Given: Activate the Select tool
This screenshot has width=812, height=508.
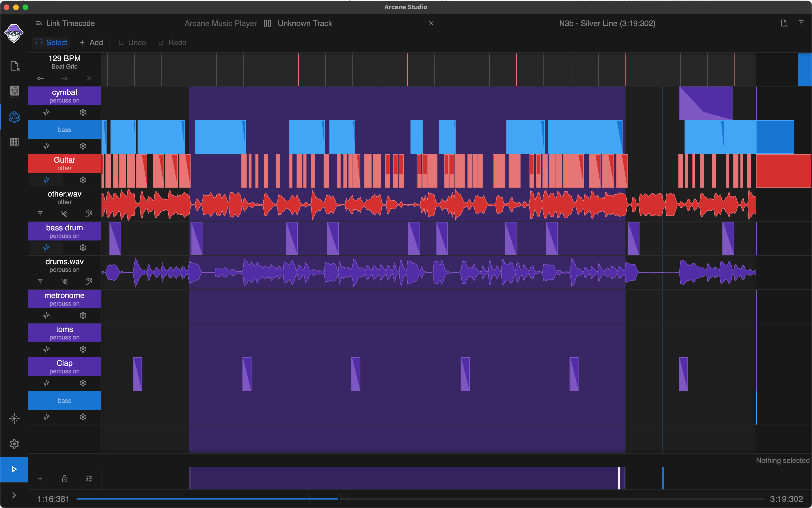Looking at the screenshot, I should (x=51, y=43).
